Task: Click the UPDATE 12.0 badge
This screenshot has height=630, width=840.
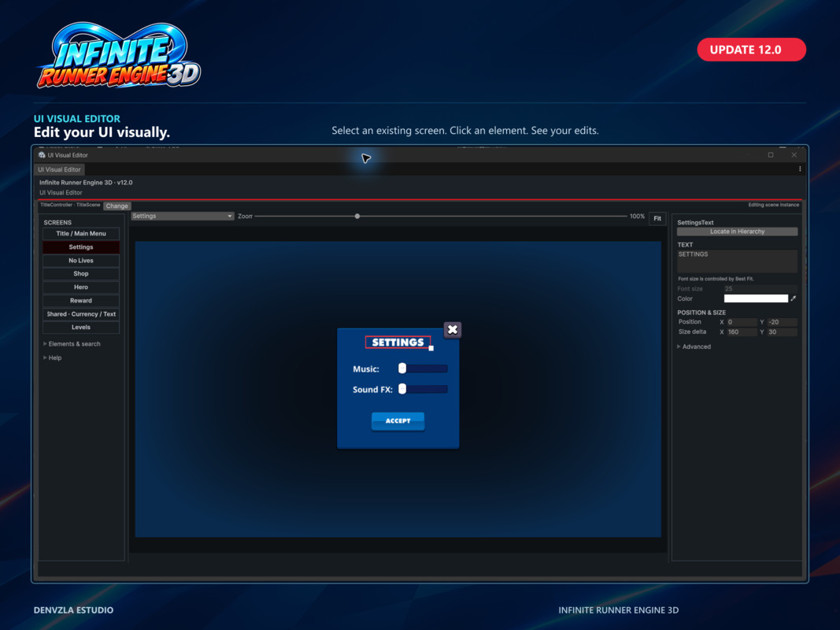Action: 751,50
